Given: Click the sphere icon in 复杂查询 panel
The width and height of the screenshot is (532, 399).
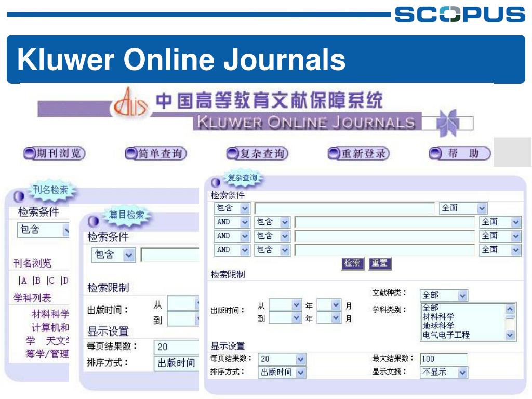Looking at the screenshot, I should [x=216, y=182].
